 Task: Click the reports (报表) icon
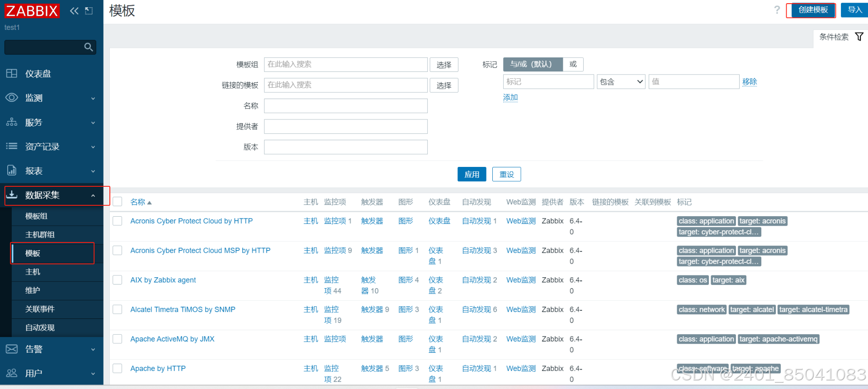pyautogui.click(x=12, y=171)
